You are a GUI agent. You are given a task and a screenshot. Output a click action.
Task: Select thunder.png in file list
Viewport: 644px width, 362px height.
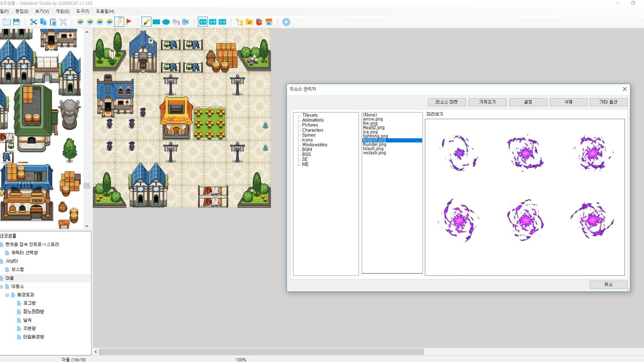[x=374, y=144]
